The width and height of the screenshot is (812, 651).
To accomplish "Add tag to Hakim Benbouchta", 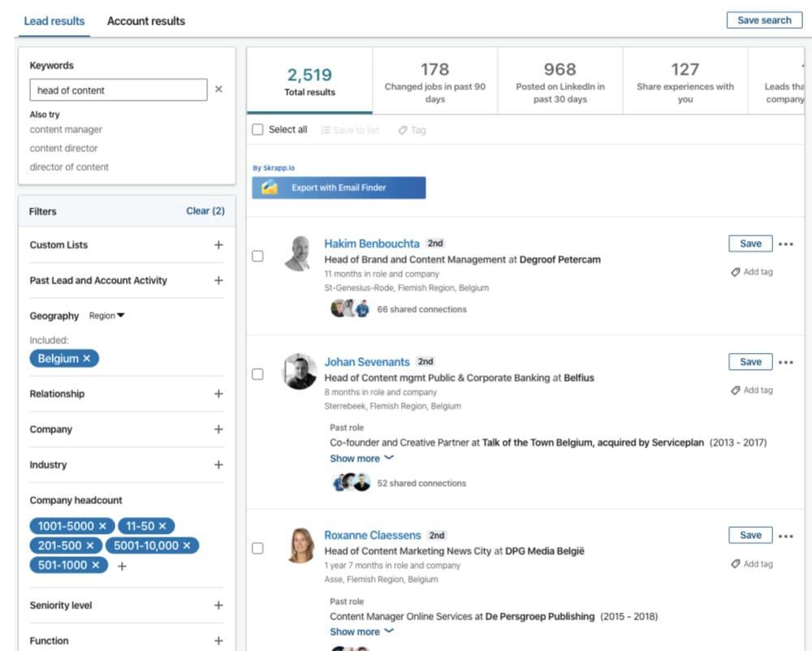I will [752, 272].
